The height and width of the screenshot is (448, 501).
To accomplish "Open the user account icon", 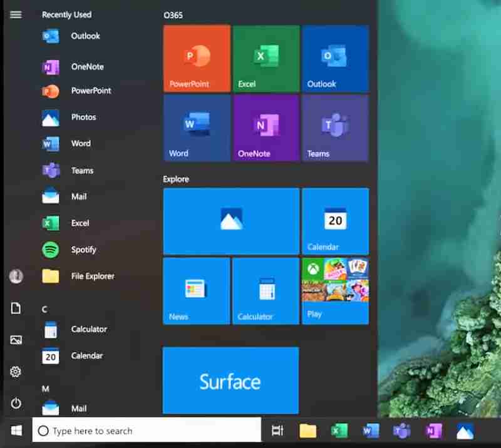I will click(x=16, y=276).
